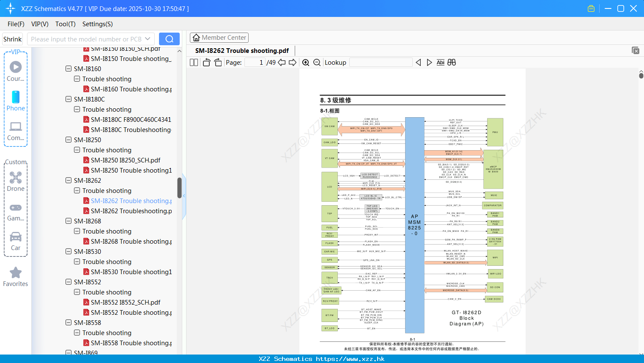The width and height of the screenshot is (644, 363).
Task: Collapse the SM-I8268 tree node
Action: tap(69, 221)
